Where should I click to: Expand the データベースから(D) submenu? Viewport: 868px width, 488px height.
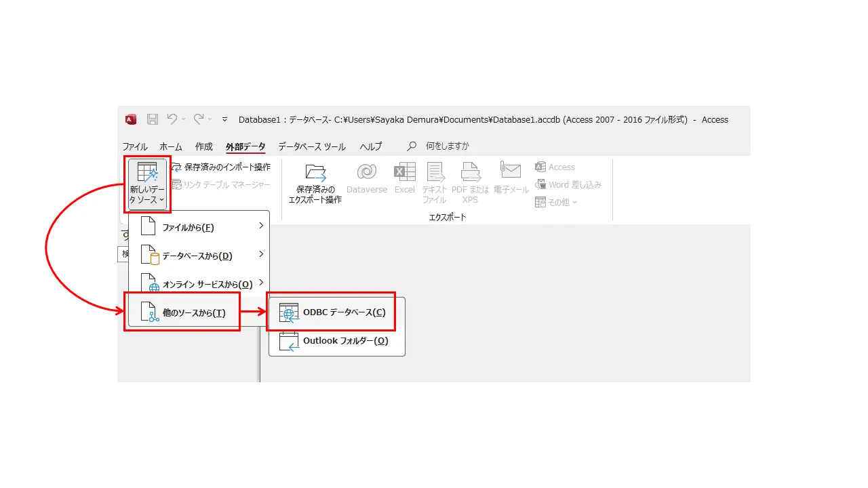(x=199, y=256)
